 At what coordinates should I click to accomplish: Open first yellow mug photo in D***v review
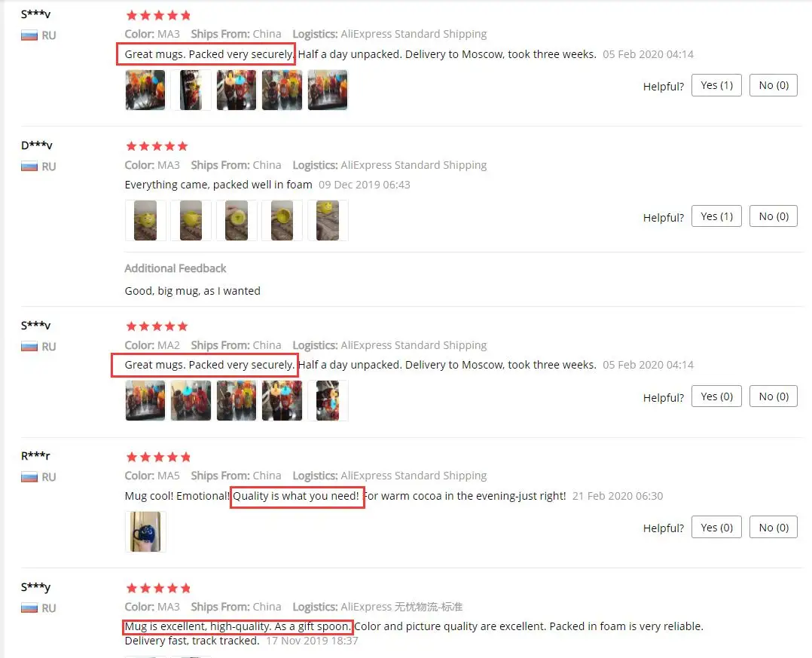pos(145,221)
